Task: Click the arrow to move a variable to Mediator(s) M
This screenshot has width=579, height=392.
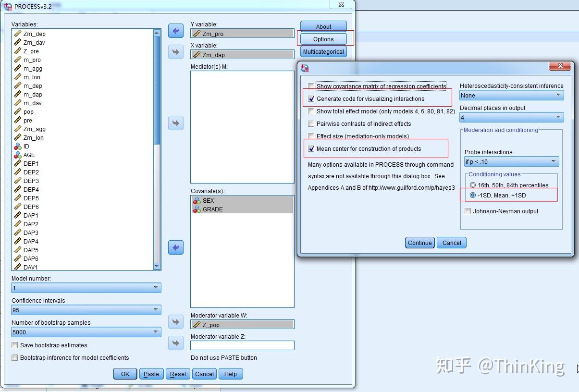Action: 176,123
